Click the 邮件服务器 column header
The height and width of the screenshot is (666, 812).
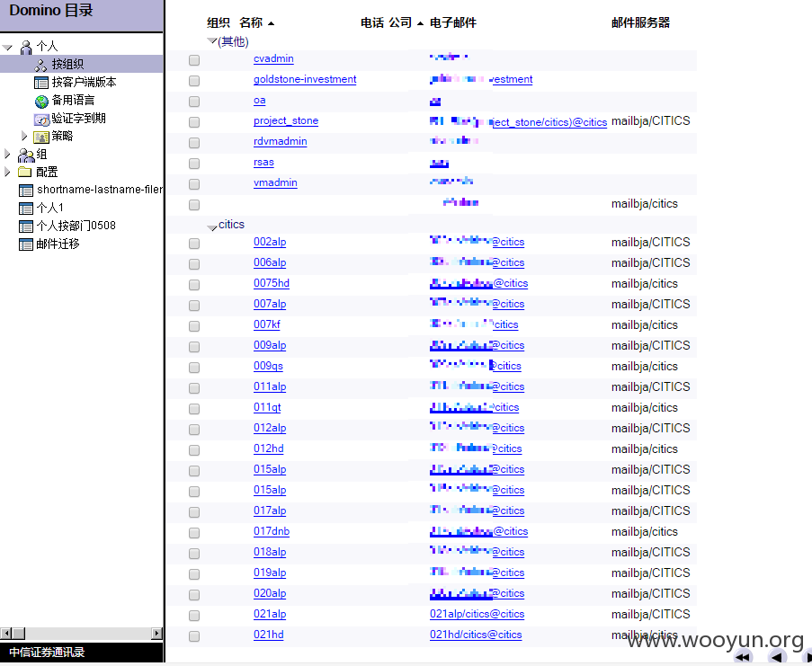[x=640, y=22]
